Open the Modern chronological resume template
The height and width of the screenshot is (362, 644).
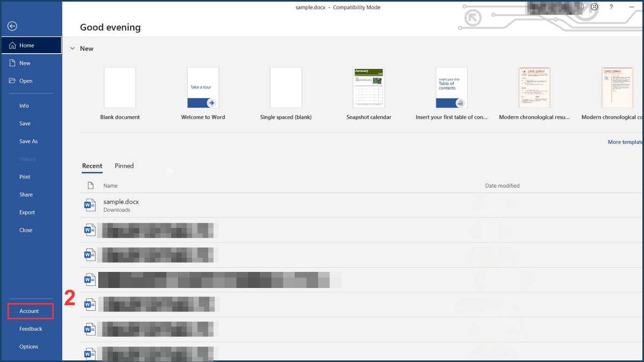[534, 94]
